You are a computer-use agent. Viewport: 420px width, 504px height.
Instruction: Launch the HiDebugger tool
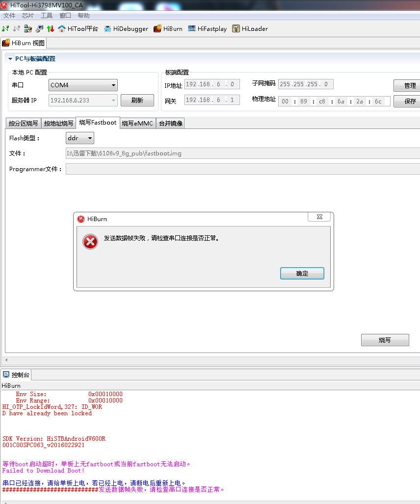click(126, 28)
